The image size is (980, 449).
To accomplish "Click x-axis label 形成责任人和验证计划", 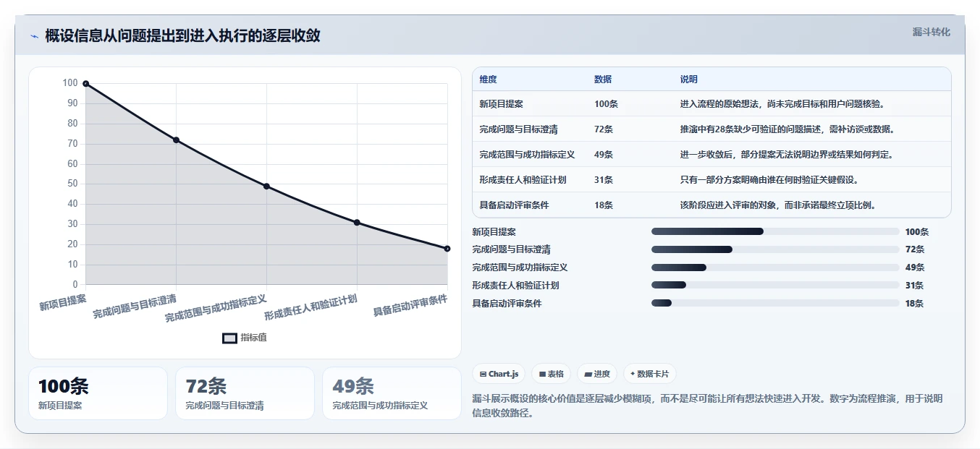I will tap(311, 307).
